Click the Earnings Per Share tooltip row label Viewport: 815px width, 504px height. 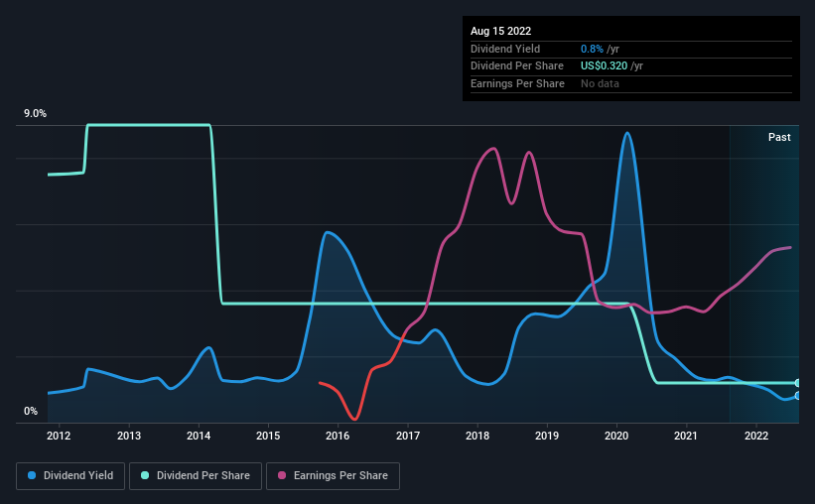pos(518,83)
